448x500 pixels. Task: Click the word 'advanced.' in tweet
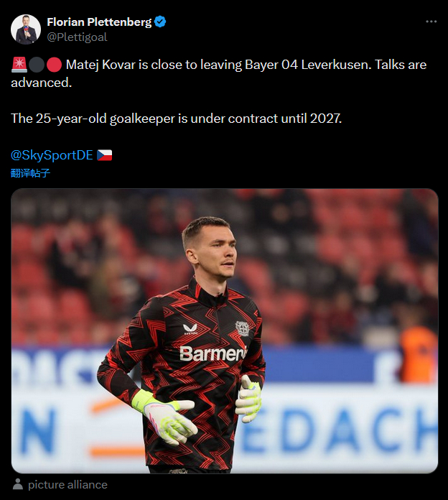[x=42, y=83]
